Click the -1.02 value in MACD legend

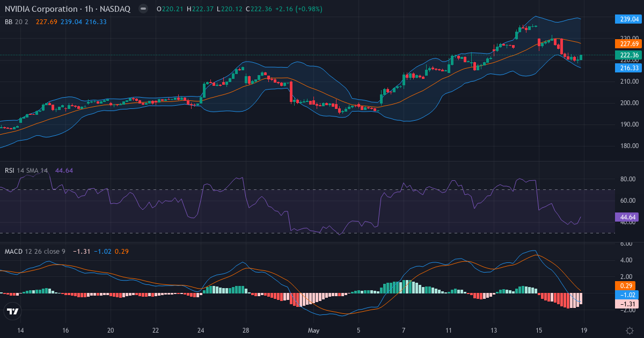(x=103, y=251)
